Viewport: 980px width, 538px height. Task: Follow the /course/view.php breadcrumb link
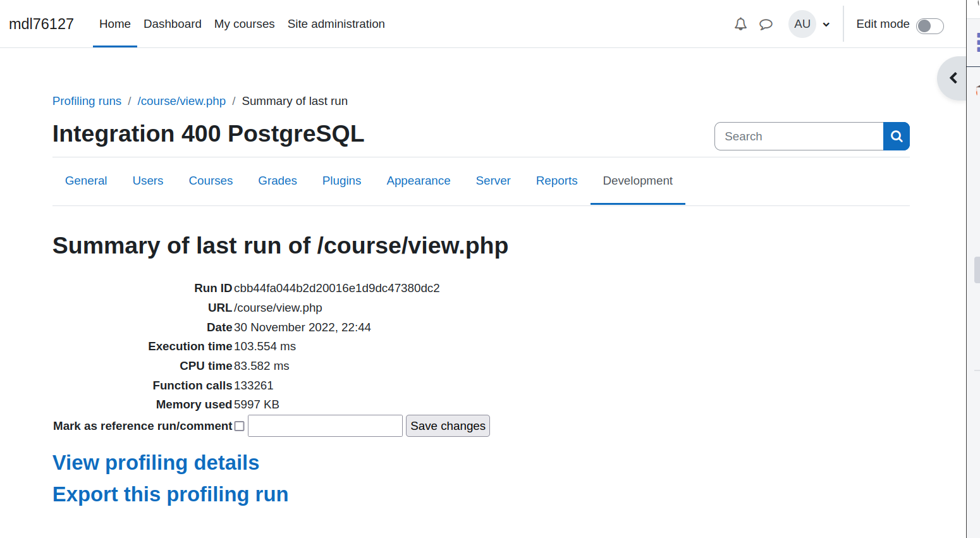(181, 101)
